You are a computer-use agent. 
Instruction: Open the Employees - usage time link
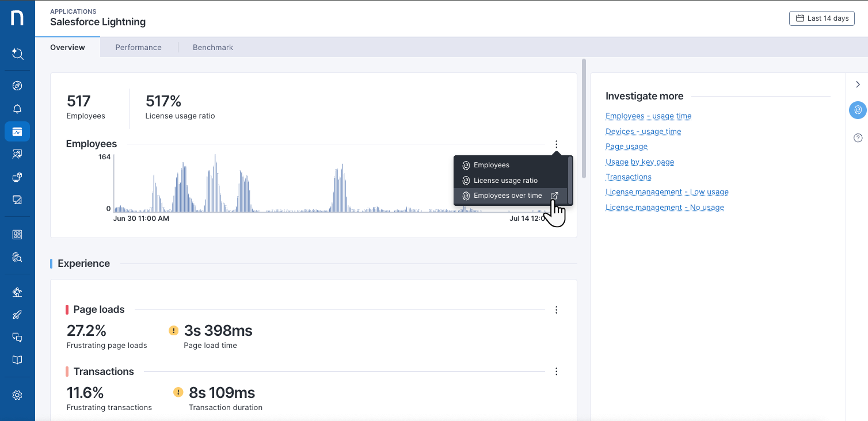click(648, 116)
